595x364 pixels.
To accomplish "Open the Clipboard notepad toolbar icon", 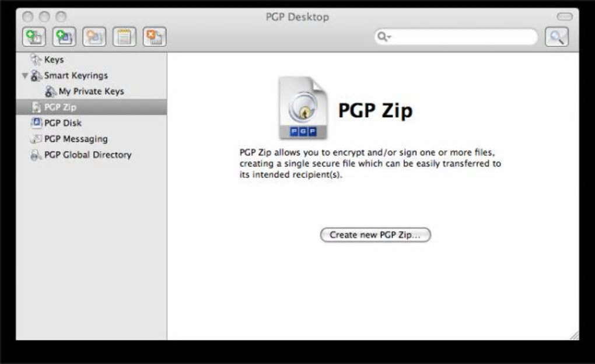I will pyautogui.click(x=124, y=37).
